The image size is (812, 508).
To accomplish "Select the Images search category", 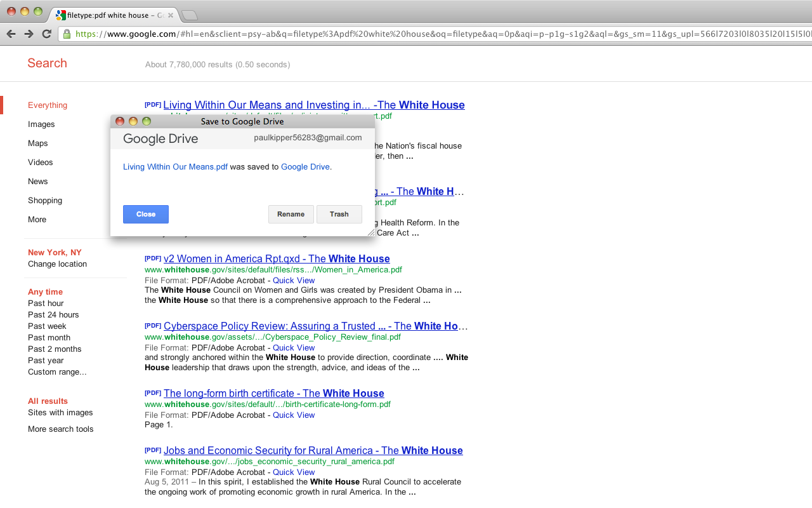I will point(41,124).
